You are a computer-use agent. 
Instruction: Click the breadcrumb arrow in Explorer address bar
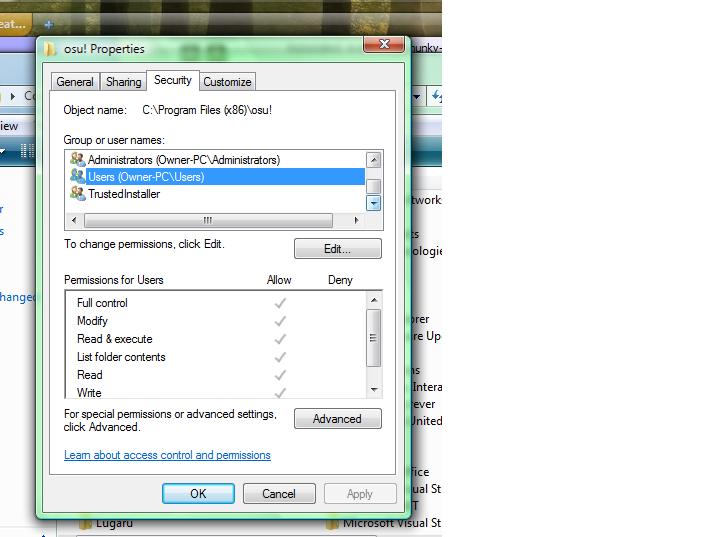point(13,96)
